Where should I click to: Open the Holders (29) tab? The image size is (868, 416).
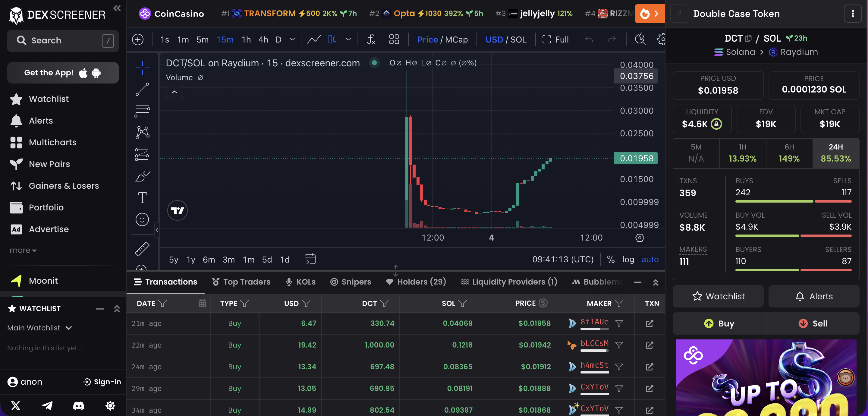[416, 282]
